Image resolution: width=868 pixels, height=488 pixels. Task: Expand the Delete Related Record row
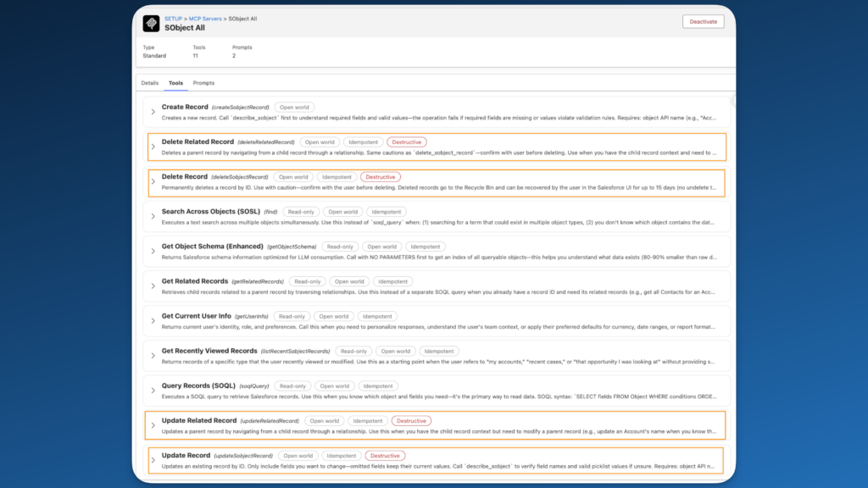click(153, 147)
